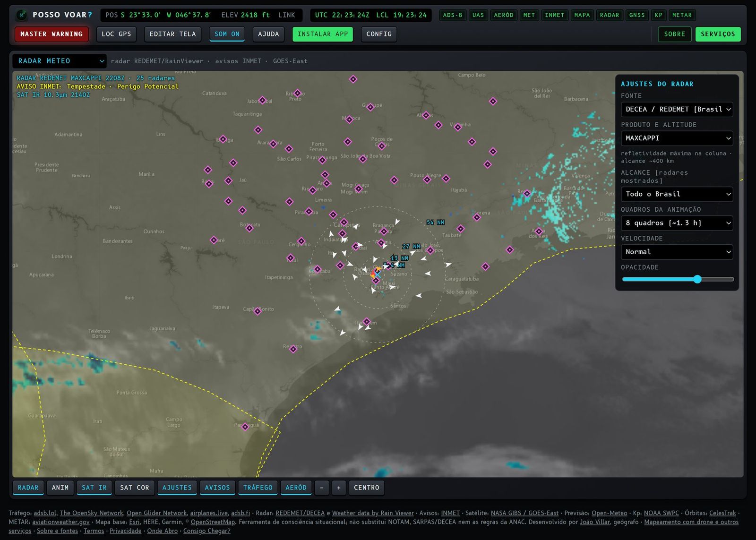Image resolution: width=756 pixels, height=540 pixels.
Task: Open the UAS tab
Action: pyautogui.click(x=478, y=15)
